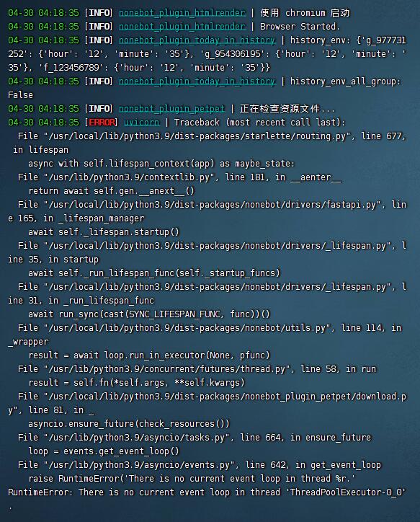This screenshot has width=420, height=522.
Task: Click the 'in lifespan' text
Action: tap(40, 150)
